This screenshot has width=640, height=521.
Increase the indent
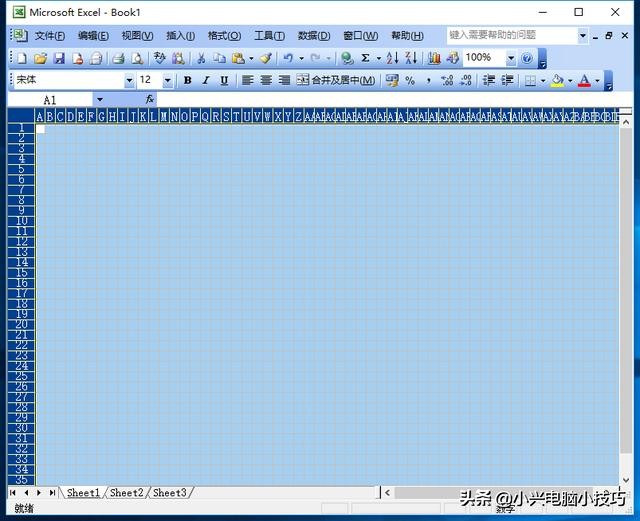pyautogui.click(x=507, y=80)
